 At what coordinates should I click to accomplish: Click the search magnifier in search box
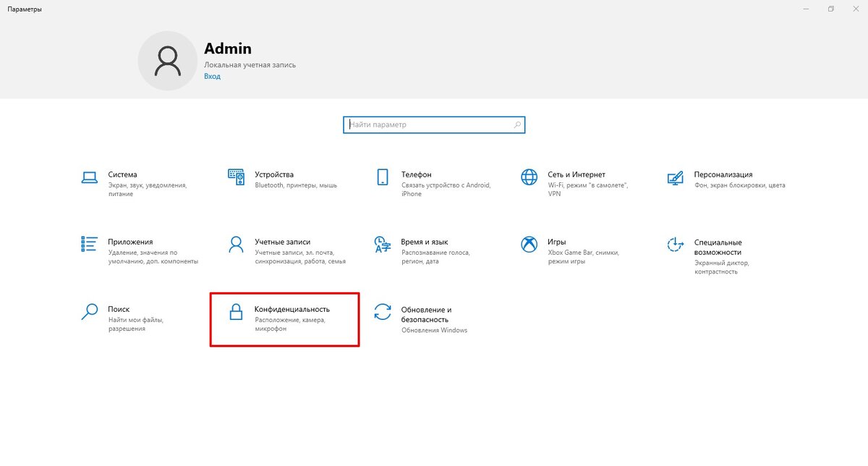(x=517, y=124)
